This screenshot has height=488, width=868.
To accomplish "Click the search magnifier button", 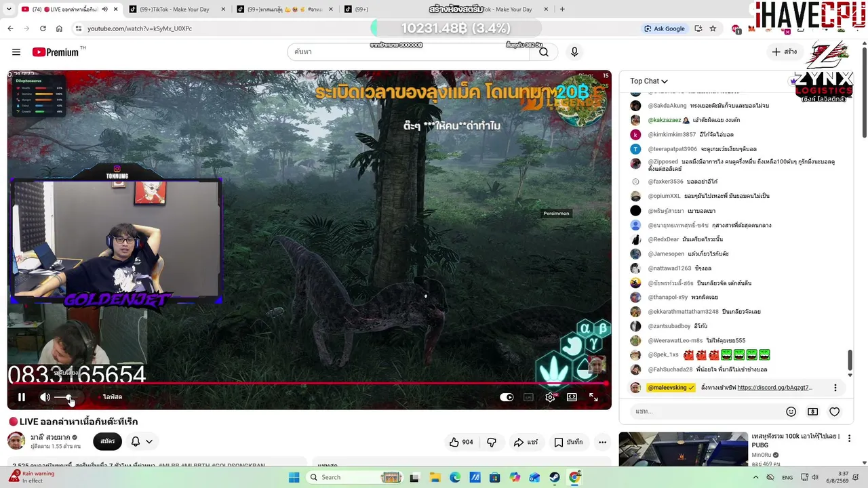I will [544, 52].
